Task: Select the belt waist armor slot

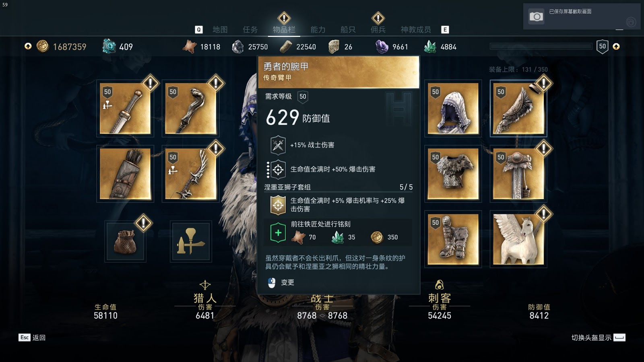Action: point(518,174)
